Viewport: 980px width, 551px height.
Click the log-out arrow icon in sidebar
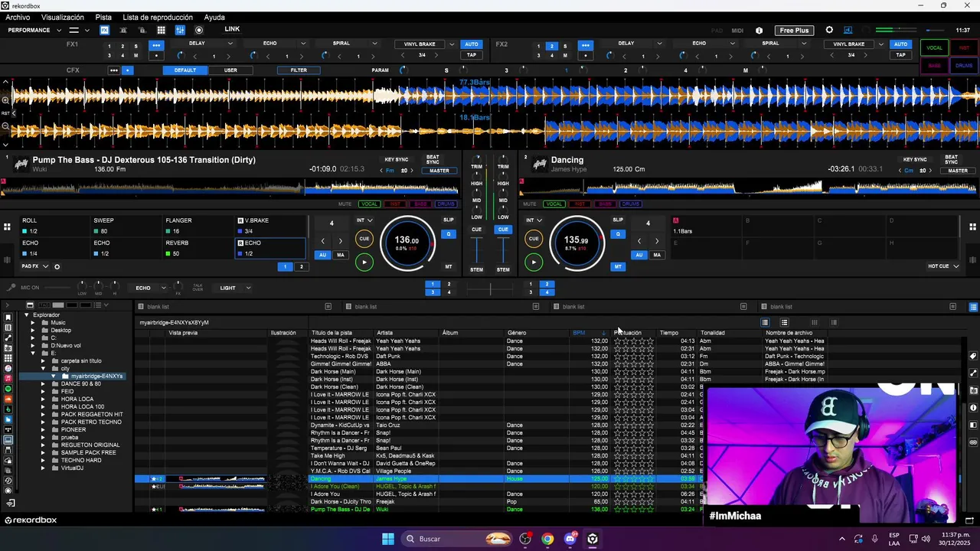11,503
